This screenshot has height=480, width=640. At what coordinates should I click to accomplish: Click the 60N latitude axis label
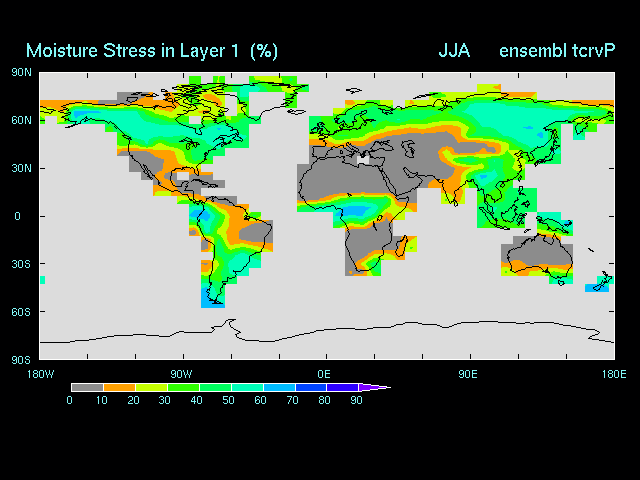pos(21,120)
